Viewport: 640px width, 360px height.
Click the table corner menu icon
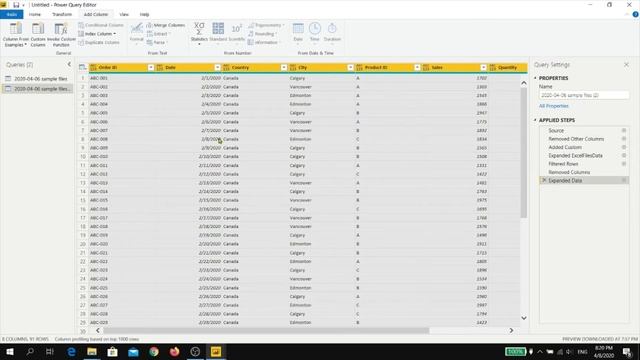pyautogui.click(x=82, y=67)
